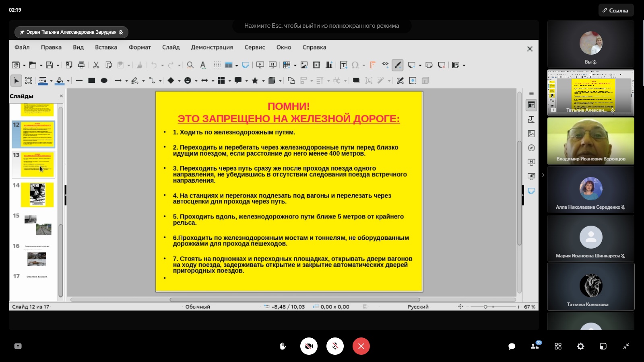Toggle camera in conference controls
Image resolution: width=644 pixels, height=362 pixels.
(309, 346)
